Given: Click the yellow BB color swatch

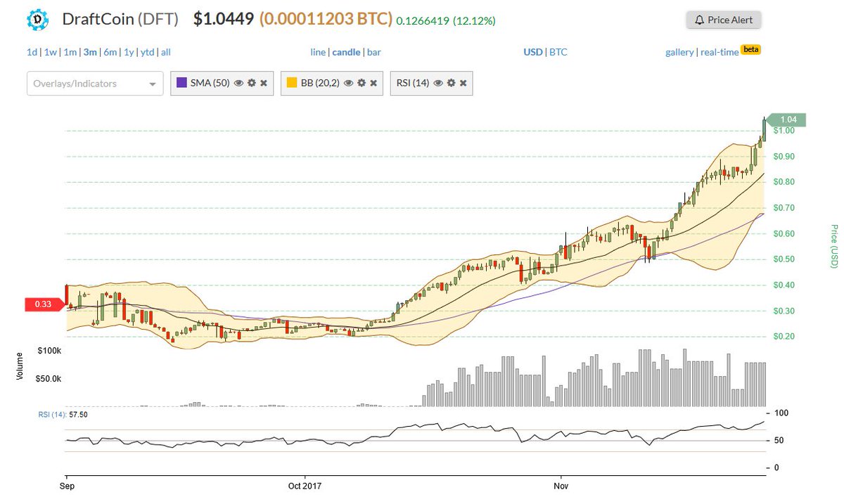Looking at the screenshot, I should [292, 83].
